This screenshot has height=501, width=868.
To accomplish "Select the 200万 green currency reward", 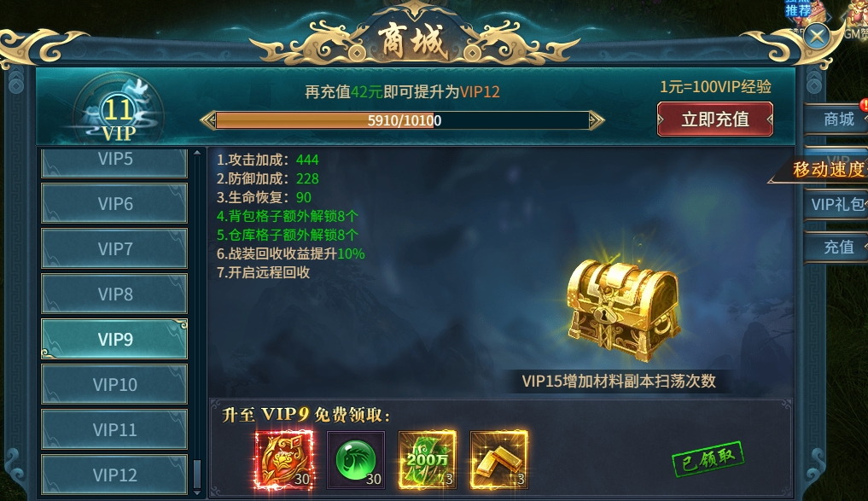I will (x=428, y=460).
